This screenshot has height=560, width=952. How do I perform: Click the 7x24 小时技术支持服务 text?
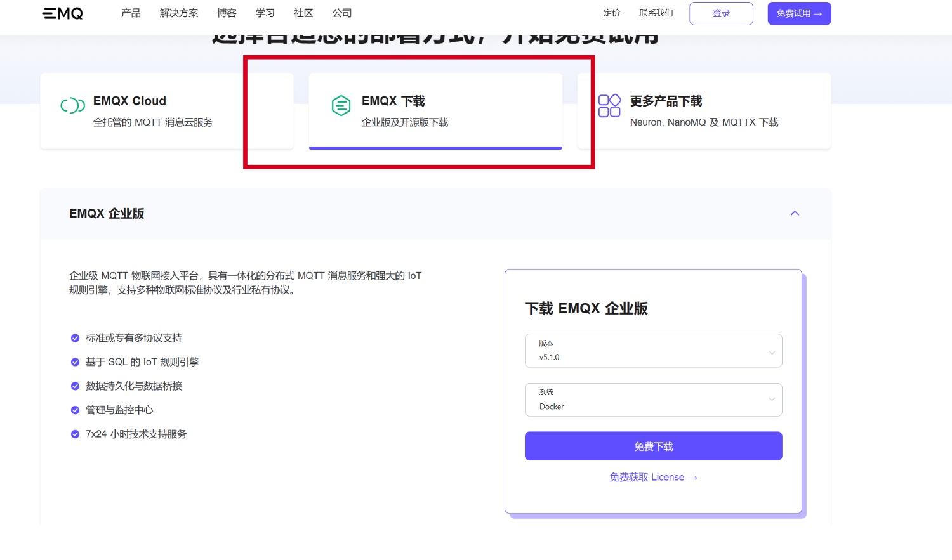pos(136,434)
